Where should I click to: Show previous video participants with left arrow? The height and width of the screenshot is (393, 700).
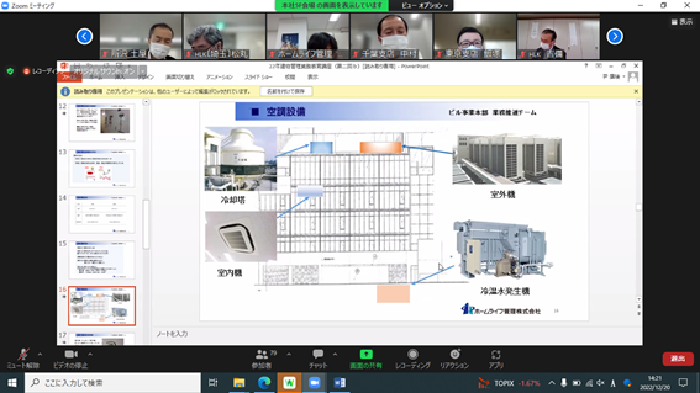[x=85, y=36]
